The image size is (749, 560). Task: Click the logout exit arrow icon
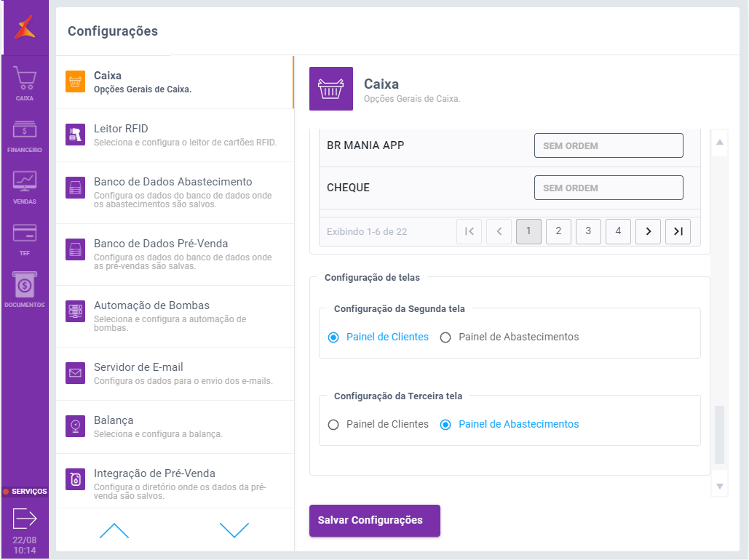[x=25, y=519]
